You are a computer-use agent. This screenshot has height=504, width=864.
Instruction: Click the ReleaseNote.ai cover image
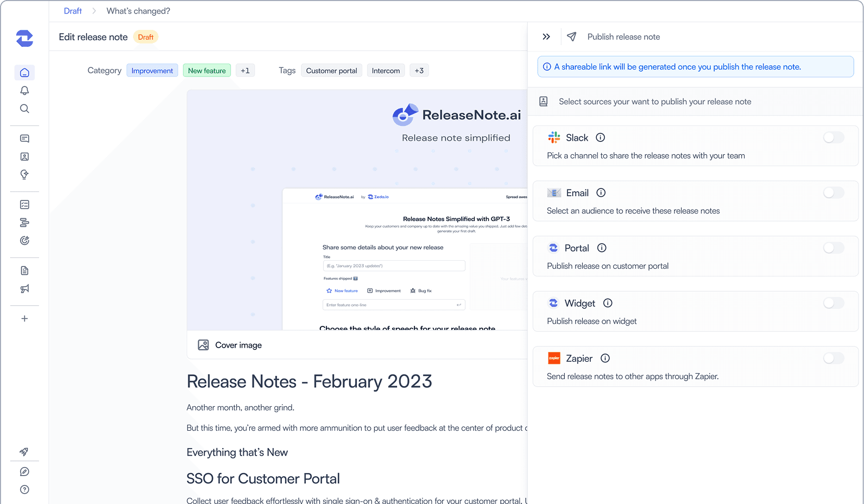click(x=357, y=210)
